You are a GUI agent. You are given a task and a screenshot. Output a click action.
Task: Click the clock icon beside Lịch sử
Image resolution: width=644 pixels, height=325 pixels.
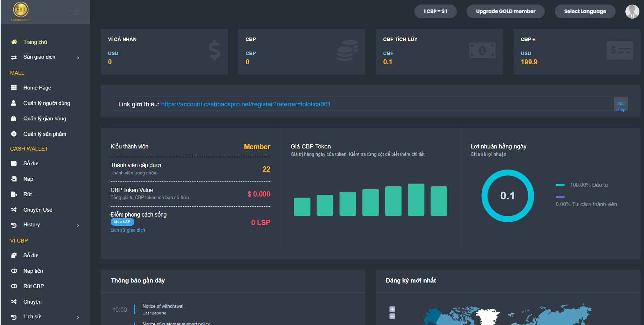click(x=14, y=317)
